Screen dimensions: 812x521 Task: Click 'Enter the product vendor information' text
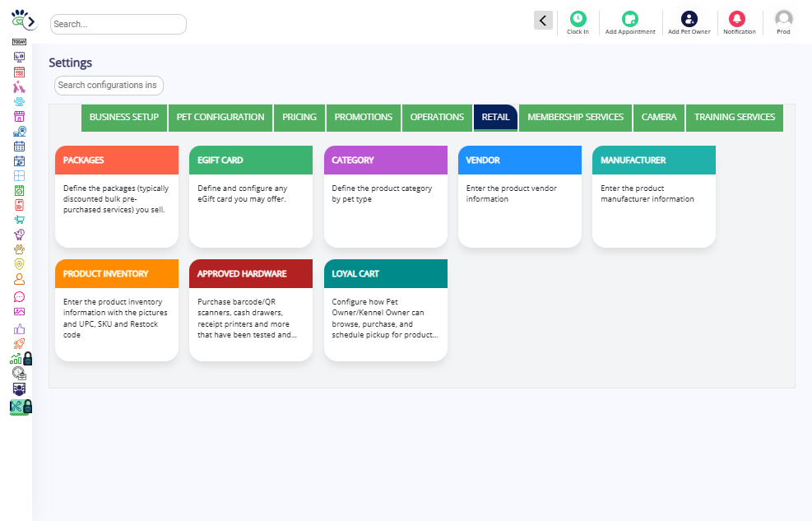512,193
